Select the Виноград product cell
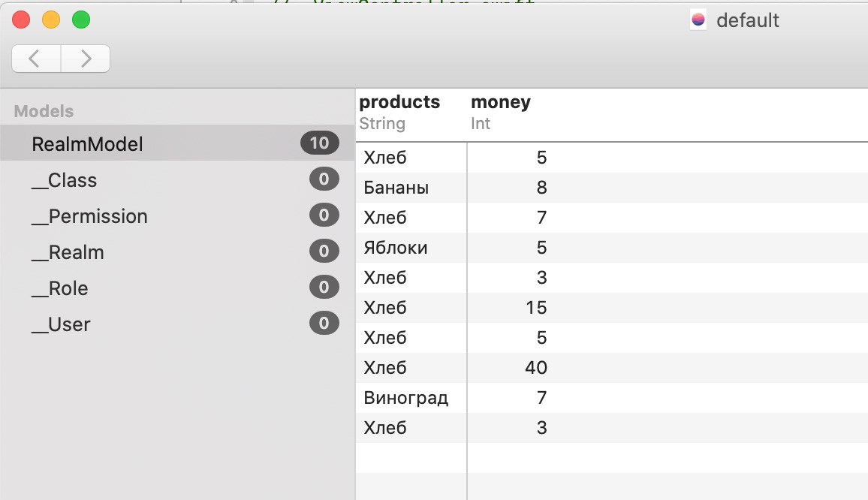 (405, 398)
